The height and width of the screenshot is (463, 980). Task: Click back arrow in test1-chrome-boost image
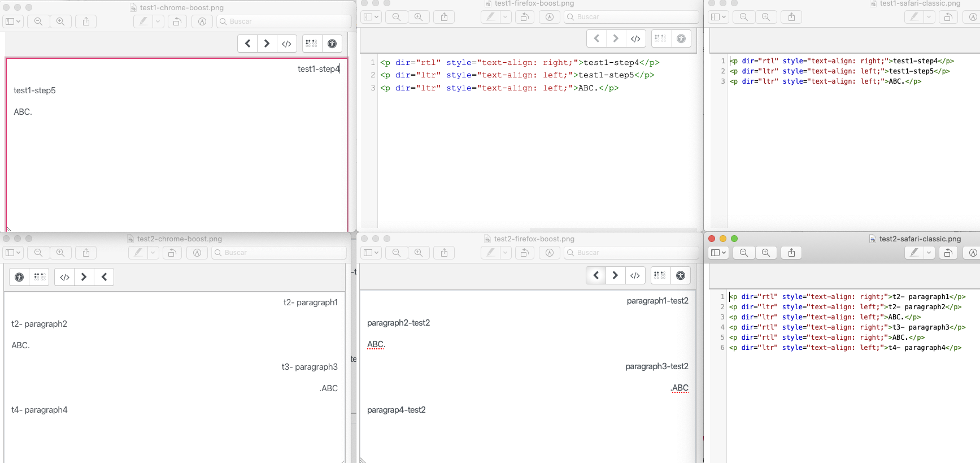tap(247, 44)
